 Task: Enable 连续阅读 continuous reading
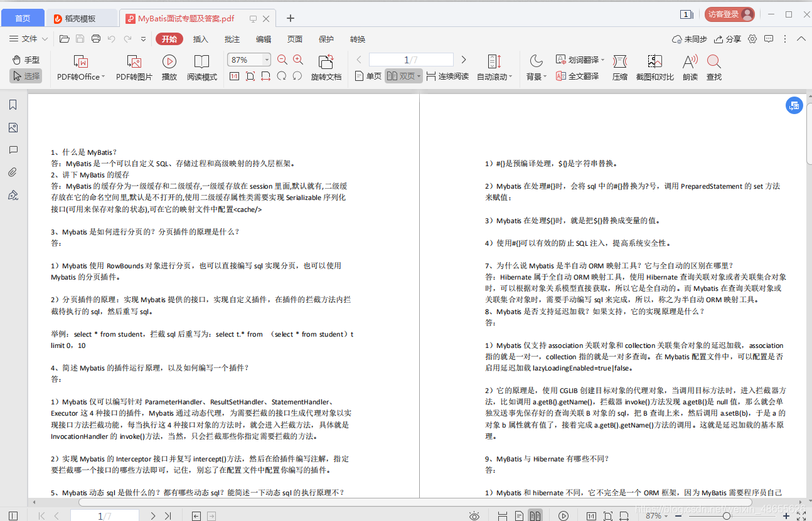pos(447,76)
